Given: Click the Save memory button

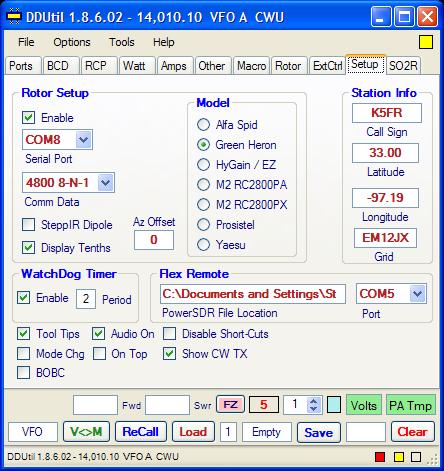Looking at the screenshot, I should coord(319,432).
